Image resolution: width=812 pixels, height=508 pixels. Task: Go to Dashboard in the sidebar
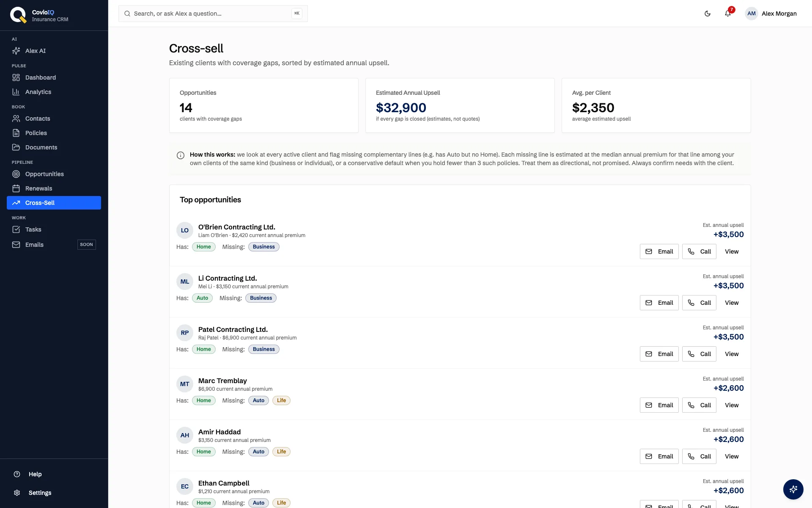(54, 77)
